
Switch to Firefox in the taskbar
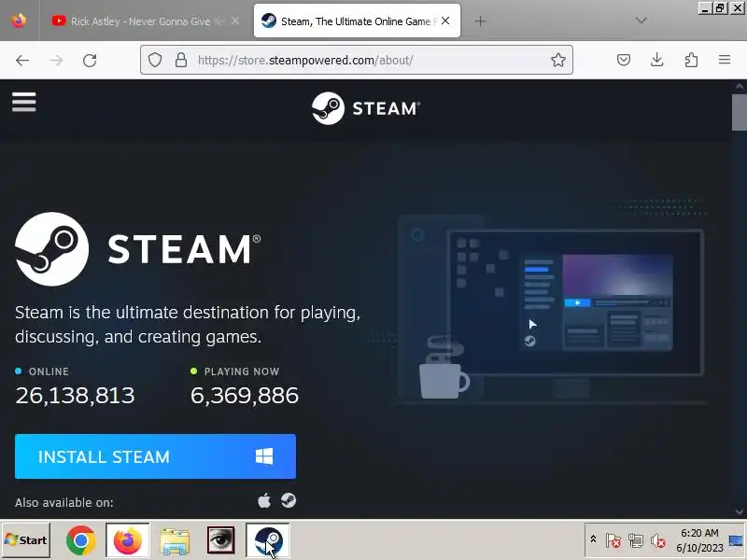point(127,540)
